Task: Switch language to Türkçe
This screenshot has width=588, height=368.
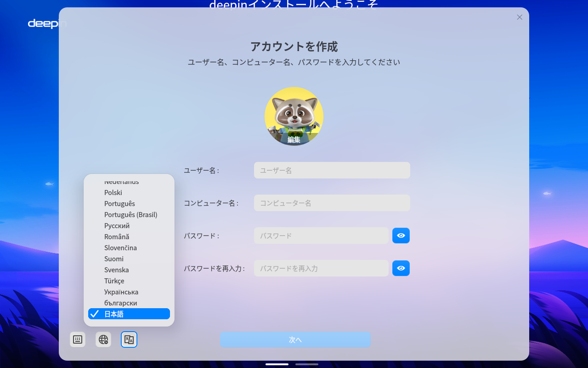Action: (x=129, y=281)
